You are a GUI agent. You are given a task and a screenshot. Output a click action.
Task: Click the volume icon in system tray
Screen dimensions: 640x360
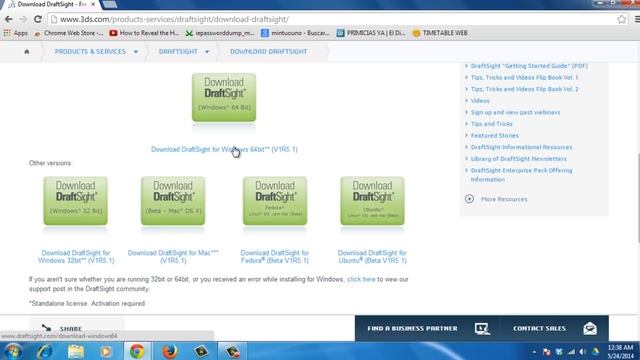point(582,352)
